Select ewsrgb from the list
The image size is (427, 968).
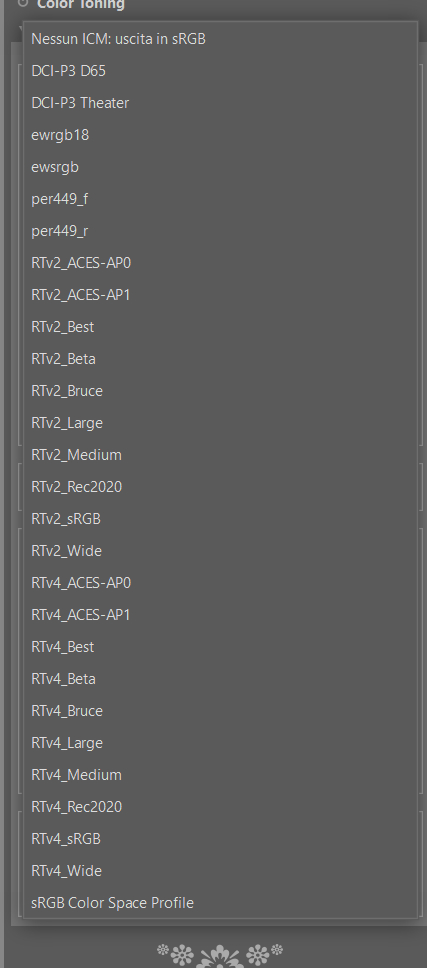220,167
